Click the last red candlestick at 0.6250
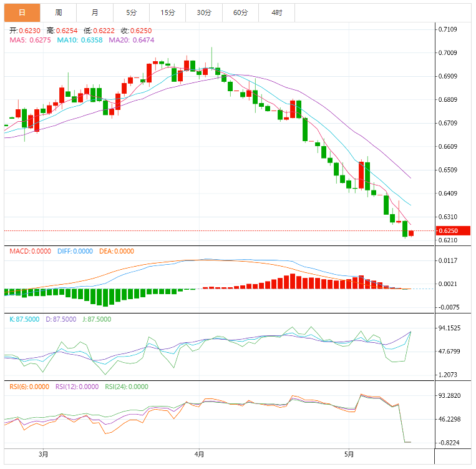476x469 pixels. point(411,234)
